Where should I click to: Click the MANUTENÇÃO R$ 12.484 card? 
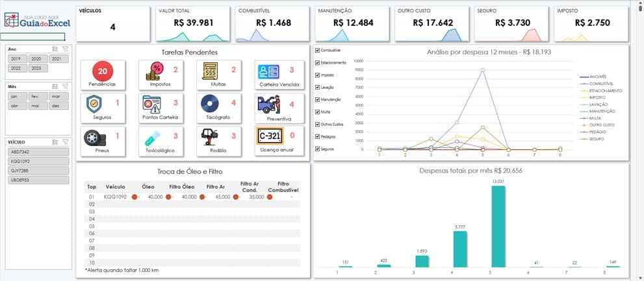[352, 24]
